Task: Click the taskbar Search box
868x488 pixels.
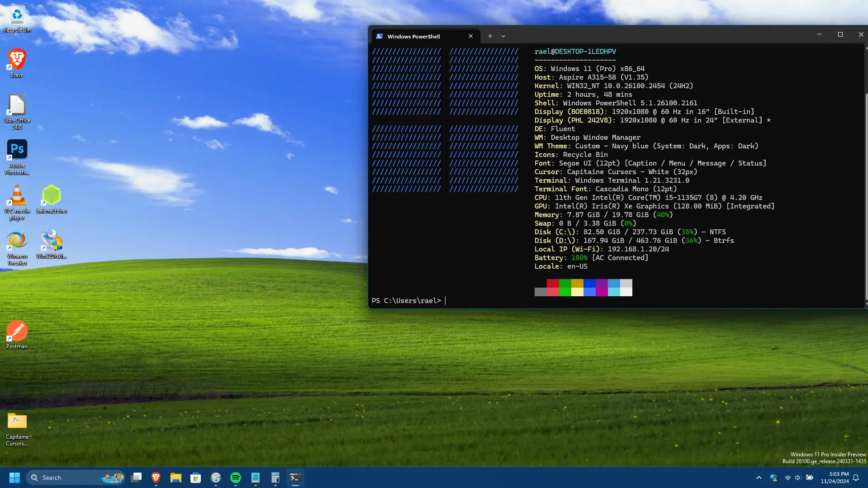Action: click(76, 478)
